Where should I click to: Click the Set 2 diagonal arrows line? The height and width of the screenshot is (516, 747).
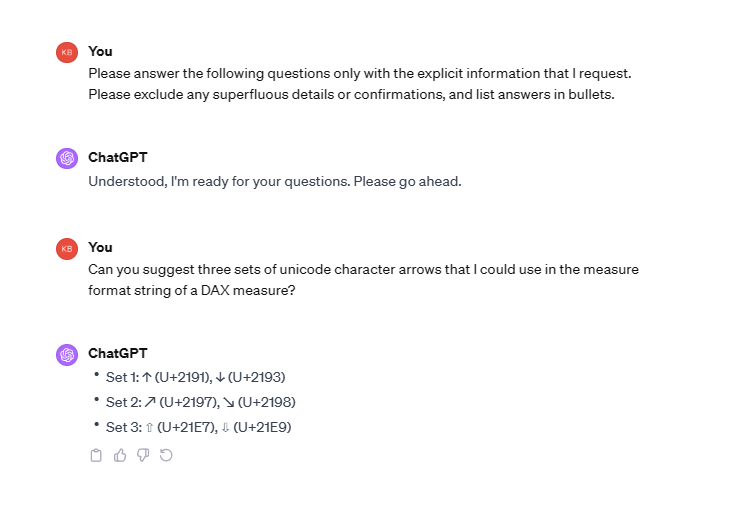coord(201,402)
